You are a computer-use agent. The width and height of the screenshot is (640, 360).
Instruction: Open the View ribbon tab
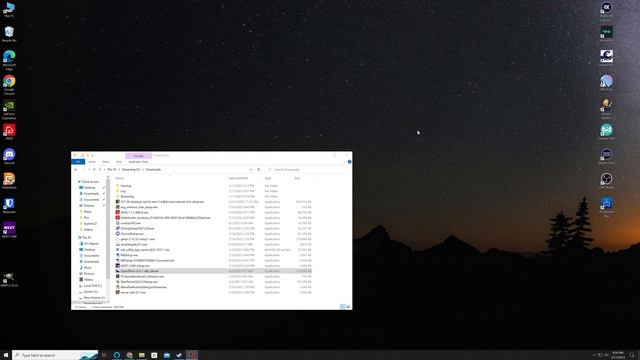pos(118,162)
